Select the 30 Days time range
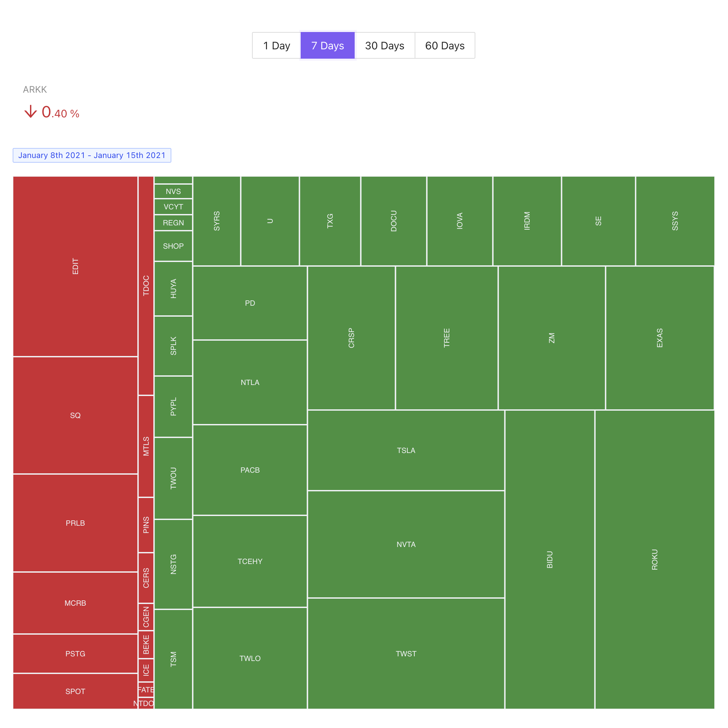 384,46
